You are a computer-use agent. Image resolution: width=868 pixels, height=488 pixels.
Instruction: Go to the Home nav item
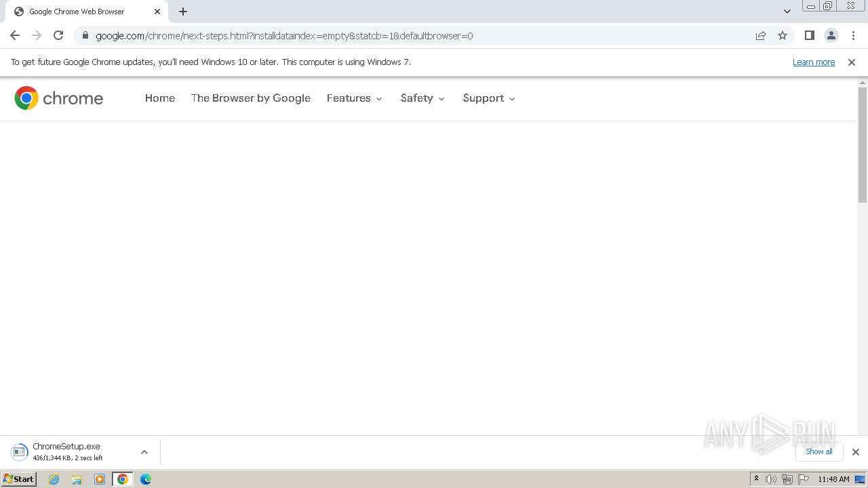tap(160, 98)
